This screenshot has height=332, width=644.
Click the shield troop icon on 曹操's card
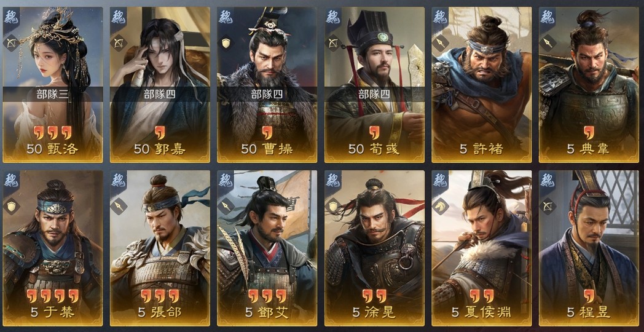pos(226,42)
